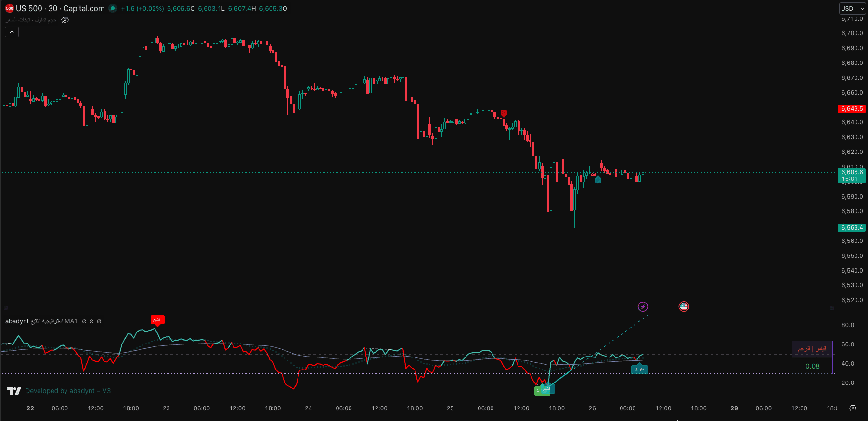Open chart settings gear at bottom right
Screen dimensions: 868x421
pos(853,408)
